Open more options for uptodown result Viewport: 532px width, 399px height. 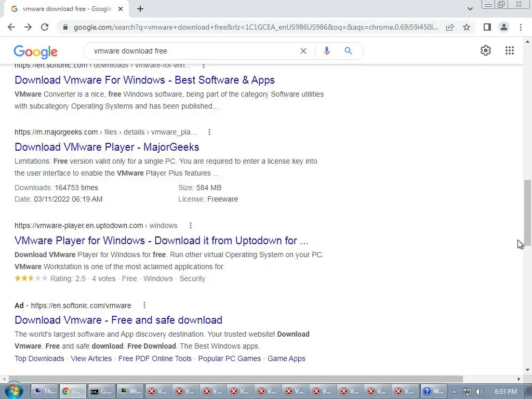[x=191, y=225]
